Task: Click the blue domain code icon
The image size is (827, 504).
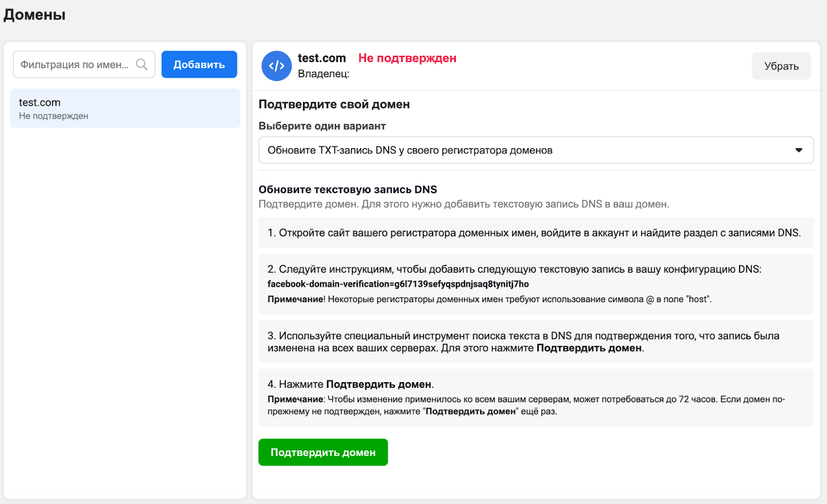Action: point(277,66)
